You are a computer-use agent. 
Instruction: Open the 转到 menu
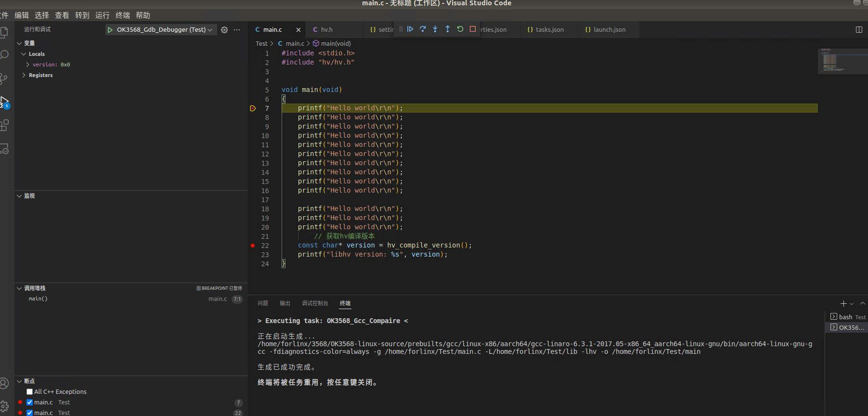[x=82, y=15]
